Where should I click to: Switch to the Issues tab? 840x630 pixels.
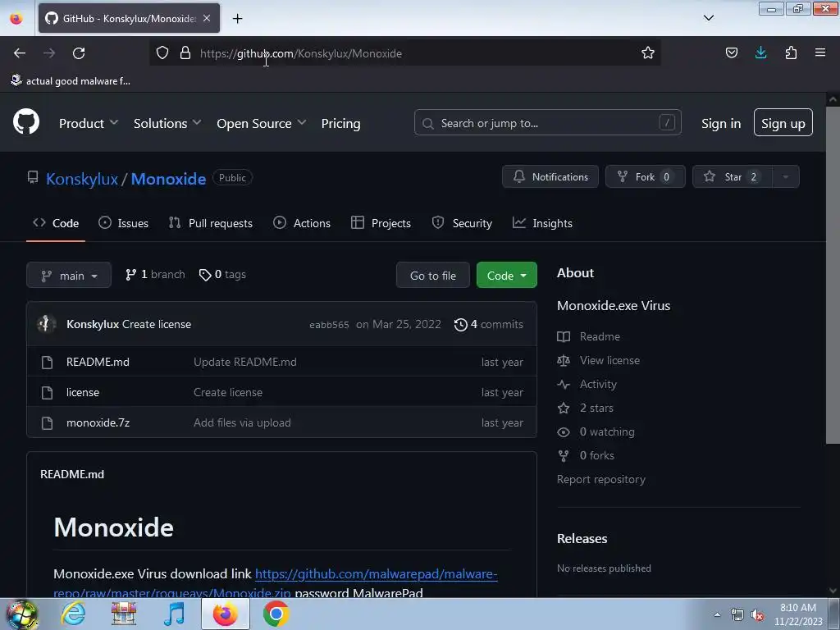coord(123,223)
